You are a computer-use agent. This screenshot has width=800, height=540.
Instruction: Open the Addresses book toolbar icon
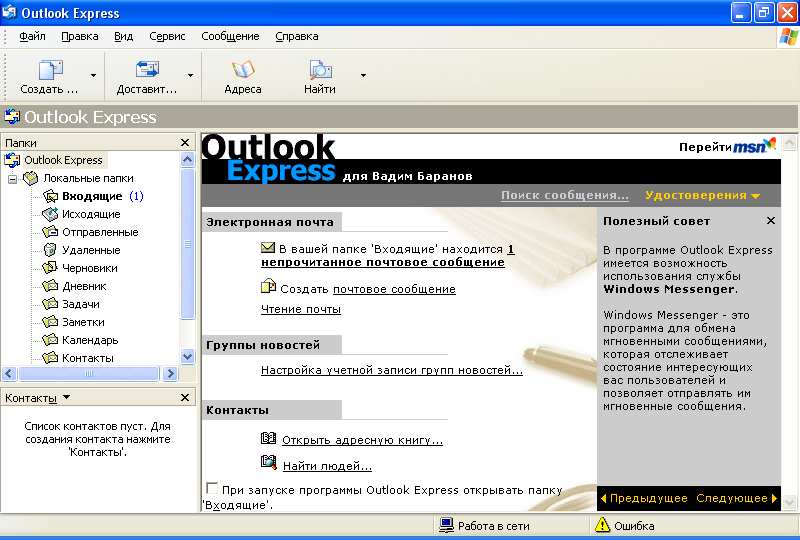click(243, 69)
